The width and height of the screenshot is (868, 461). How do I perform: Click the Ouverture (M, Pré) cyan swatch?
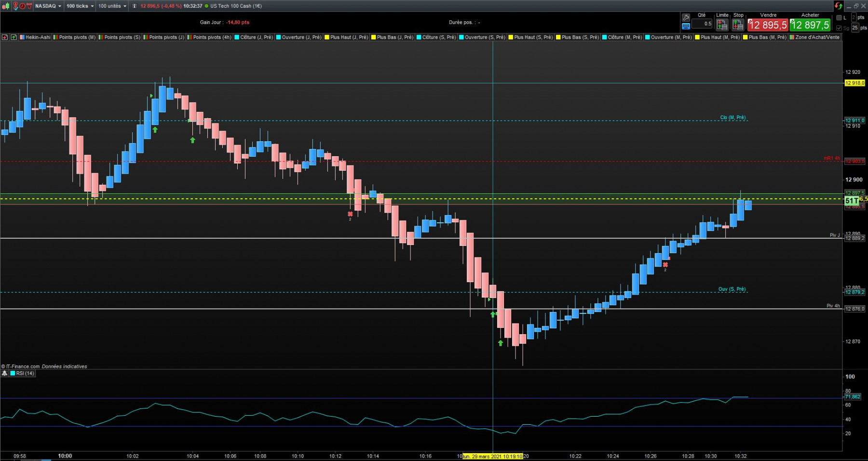(x=648, y=37)
